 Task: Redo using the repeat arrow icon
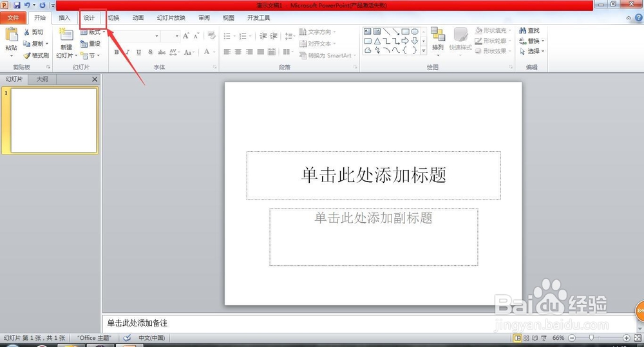43,5
